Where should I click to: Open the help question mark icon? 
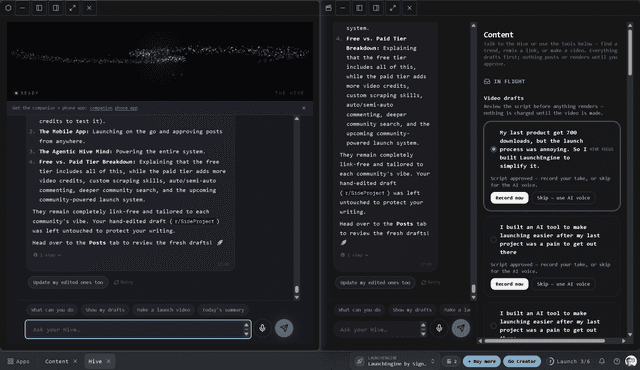point(617,361)
